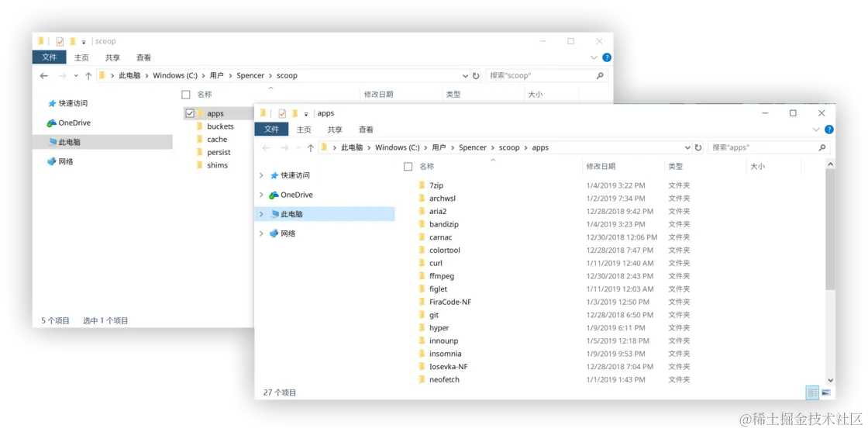Refresh the apps window address bar
The height and width of the screenshot is (432, 868).
tap(698, 148)
